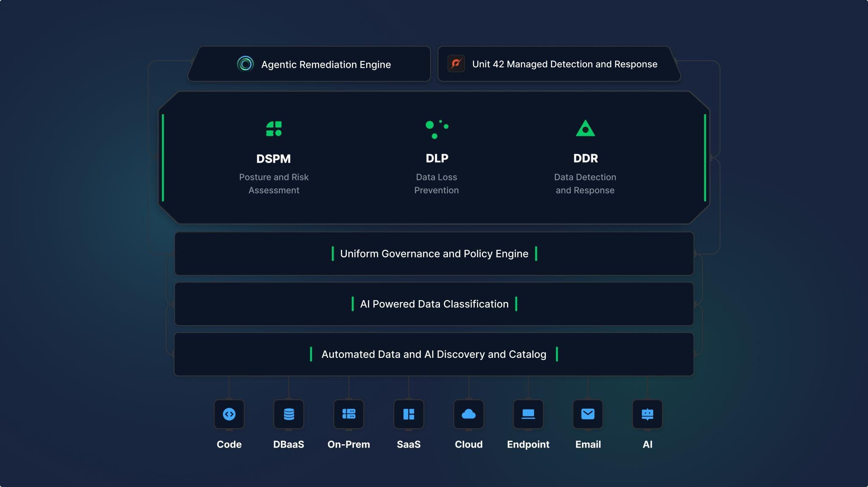Select the SaaS layout icon
Image resolution: width=868 pixels, height=487 pixels.
tap(409, 414)
